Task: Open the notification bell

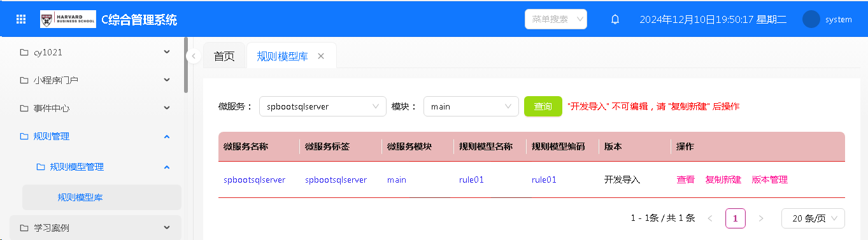Action: pos(615,19)
